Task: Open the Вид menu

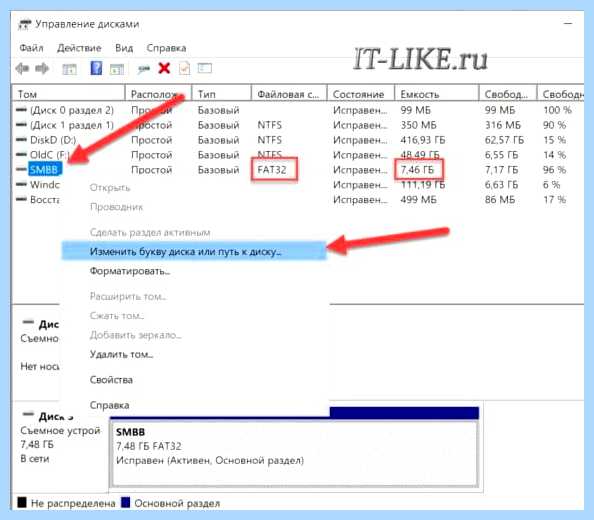Action: (x=124, y=48)
